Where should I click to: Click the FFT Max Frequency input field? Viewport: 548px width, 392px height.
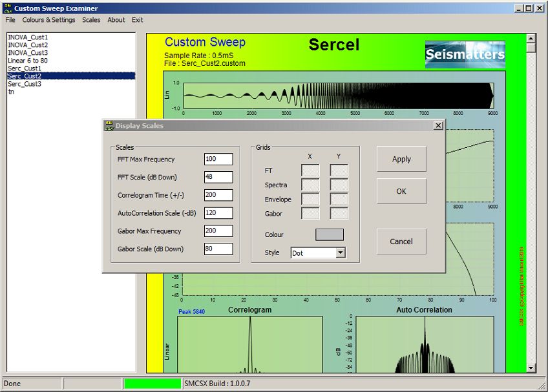click(x=218, y=159)
